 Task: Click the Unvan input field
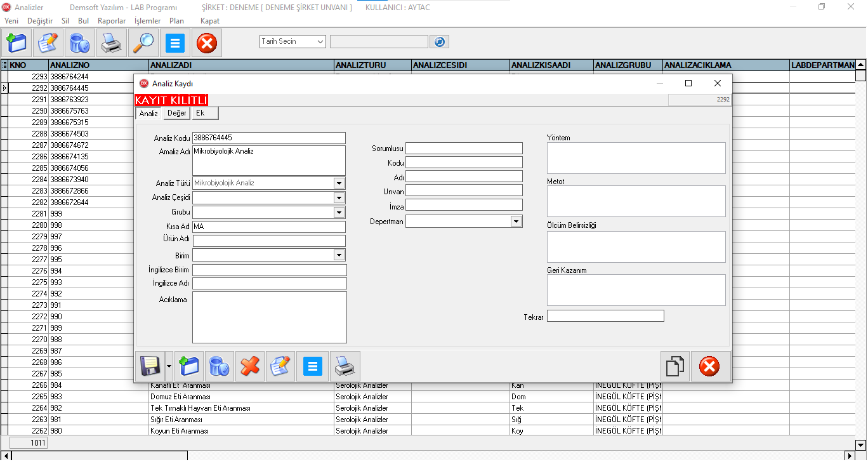tap(464, 190)
